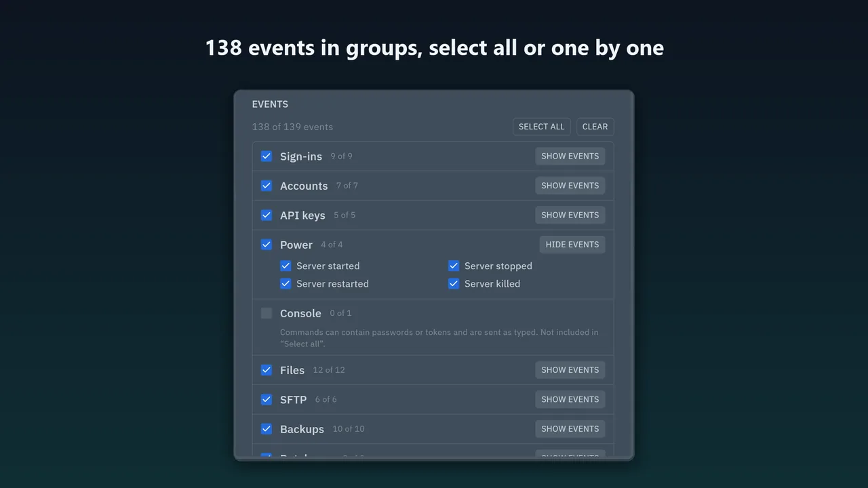The width and height of the screenshot is (868, 488).
Task: Collapse Power group with Hide Events
Action: click(x=572, y=245)
